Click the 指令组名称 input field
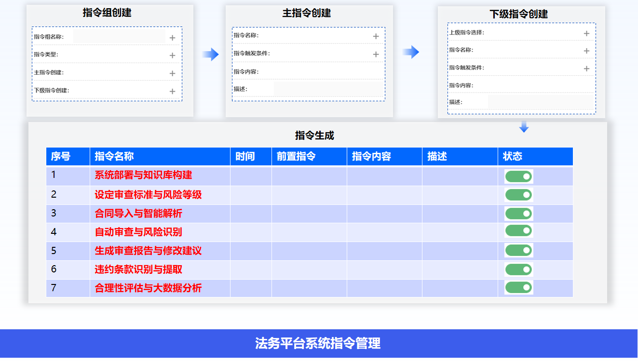The height and width of the screenshot is (364, 638). (119, 37)
